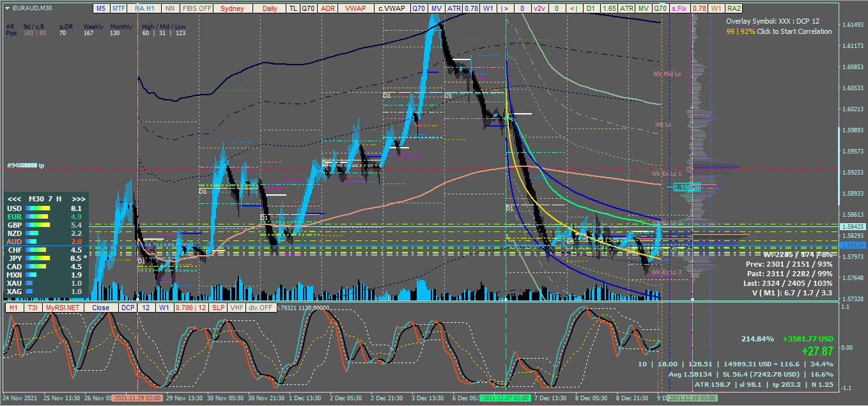Viewport: 868px width, 406px height.
Task: Toggle the HA H1 Heiken Ashi button
Action: click(144, 8)
